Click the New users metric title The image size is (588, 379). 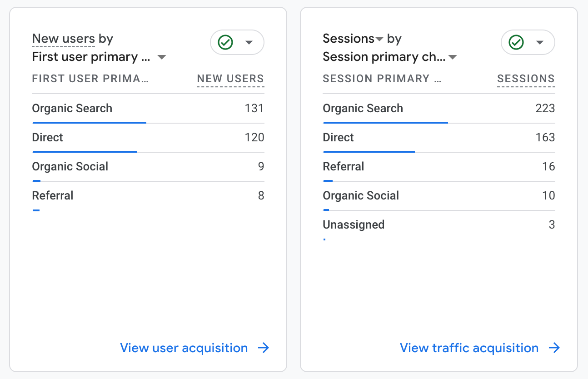[63, 39]
